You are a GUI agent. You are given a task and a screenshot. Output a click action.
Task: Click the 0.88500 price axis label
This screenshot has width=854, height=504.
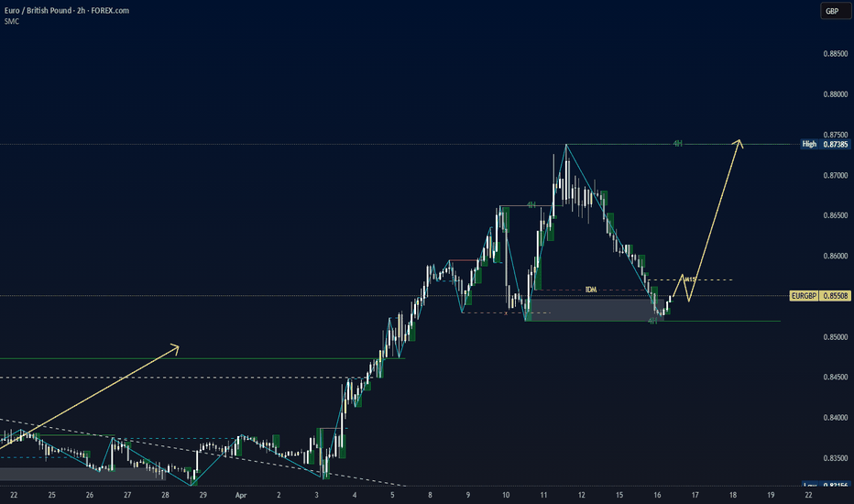(836, 54)
